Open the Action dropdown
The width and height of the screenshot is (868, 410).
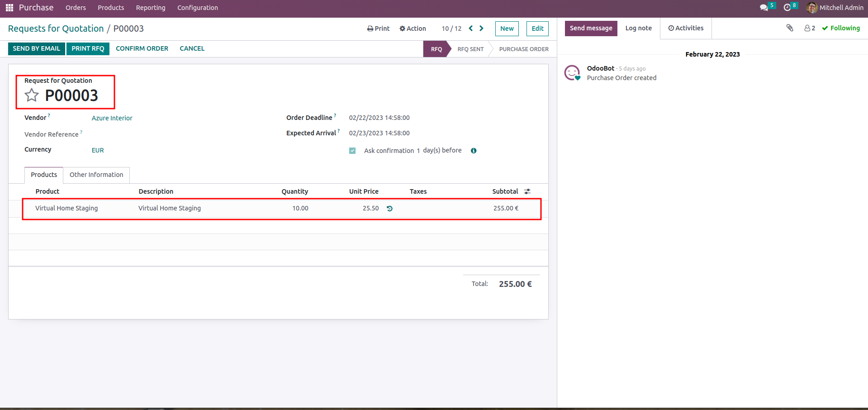click(413, 29)
